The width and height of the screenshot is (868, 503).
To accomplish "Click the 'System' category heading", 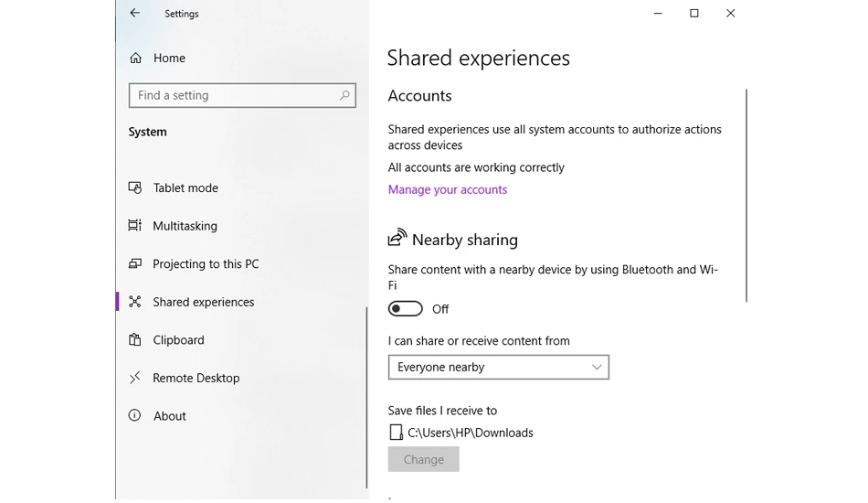I will coord(147,132).
